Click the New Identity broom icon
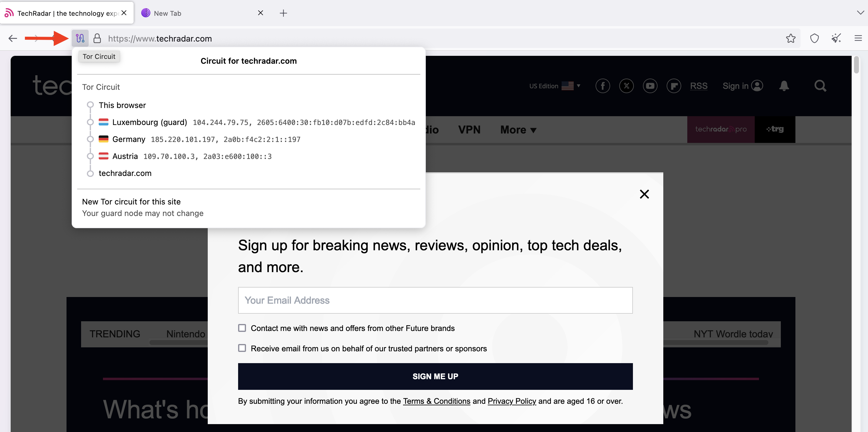The image size is (868, 432). (x=836, y=39)
